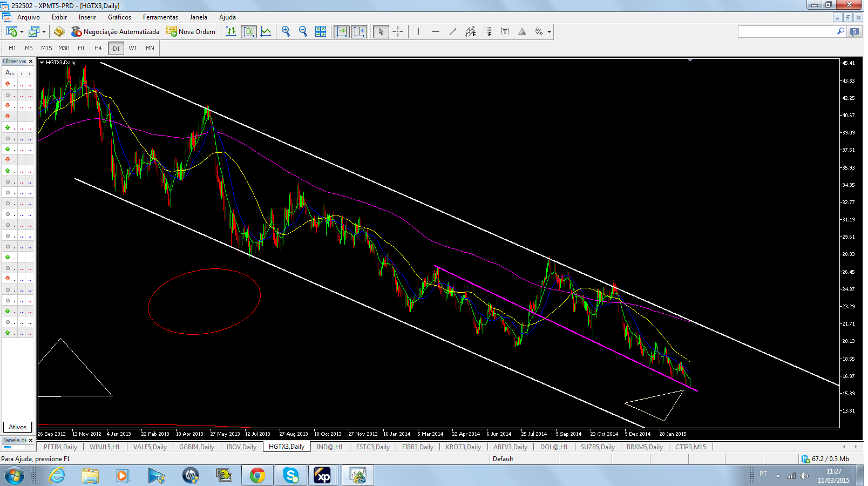Screen dimensions: 868x486
Task: Open the Ajuda menu
Action: (228, 17)
